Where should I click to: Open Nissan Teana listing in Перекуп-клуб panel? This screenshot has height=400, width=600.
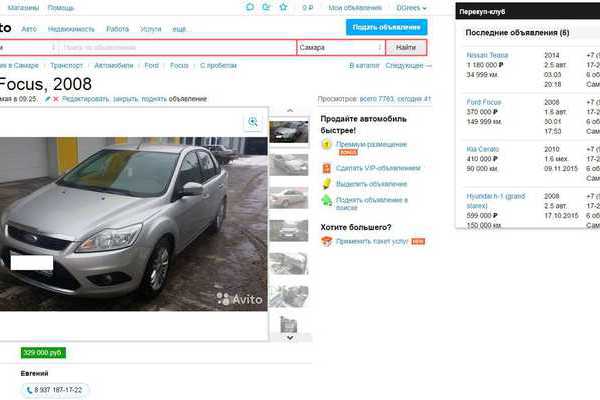pos(487,55)
